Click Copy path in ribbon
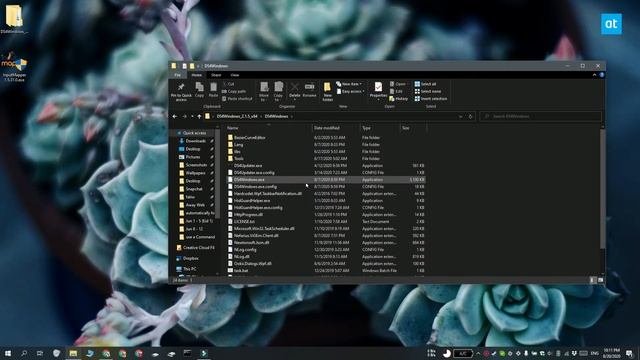The height and width of the screenshot is (360, 640). 234,91
